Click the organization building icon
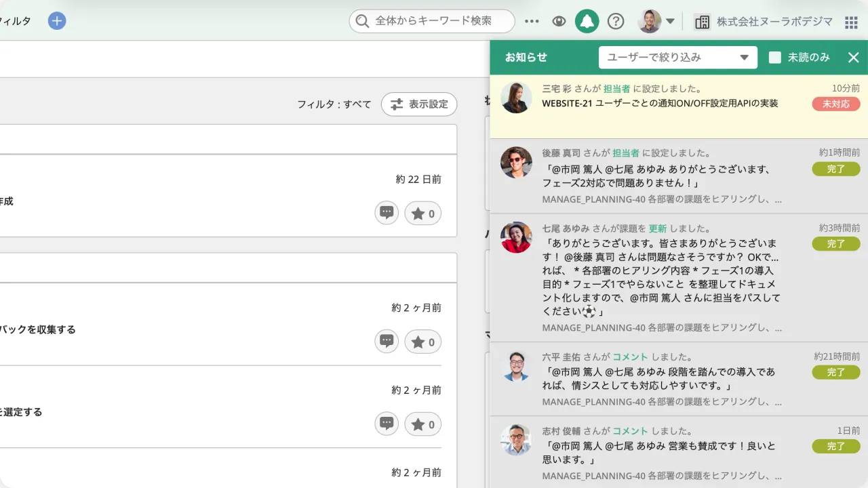Viewport: 868px width, 488px height. [702, 22]
